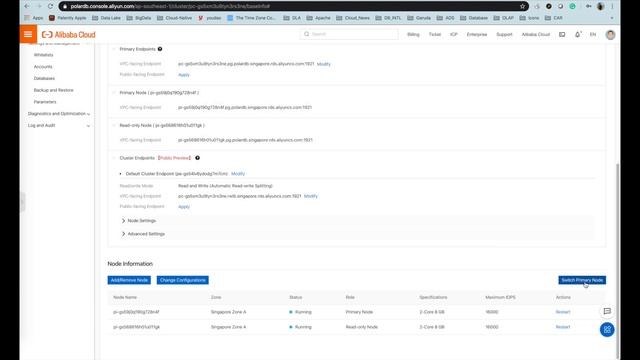640x360 pixels.
Task: Open the user avatar in console header
Action: pyautogui.click(x=610, y=35)
